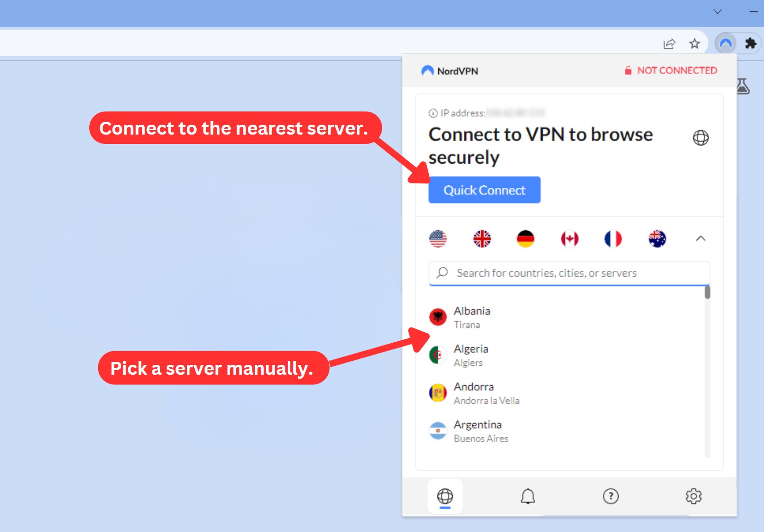The image size is (764, 532).
Task: Switch to the globe servers tab
Action: coord(445,497)
